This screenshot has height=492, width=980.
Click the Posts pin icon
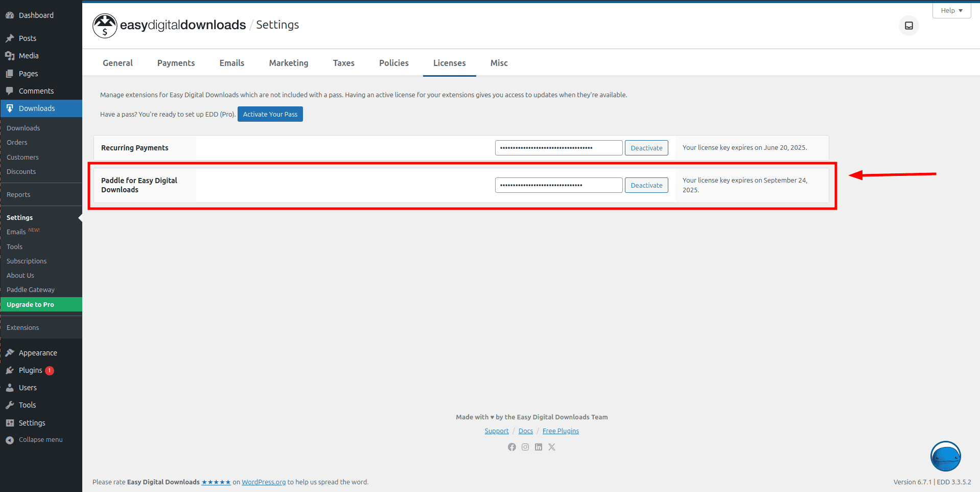10,38
